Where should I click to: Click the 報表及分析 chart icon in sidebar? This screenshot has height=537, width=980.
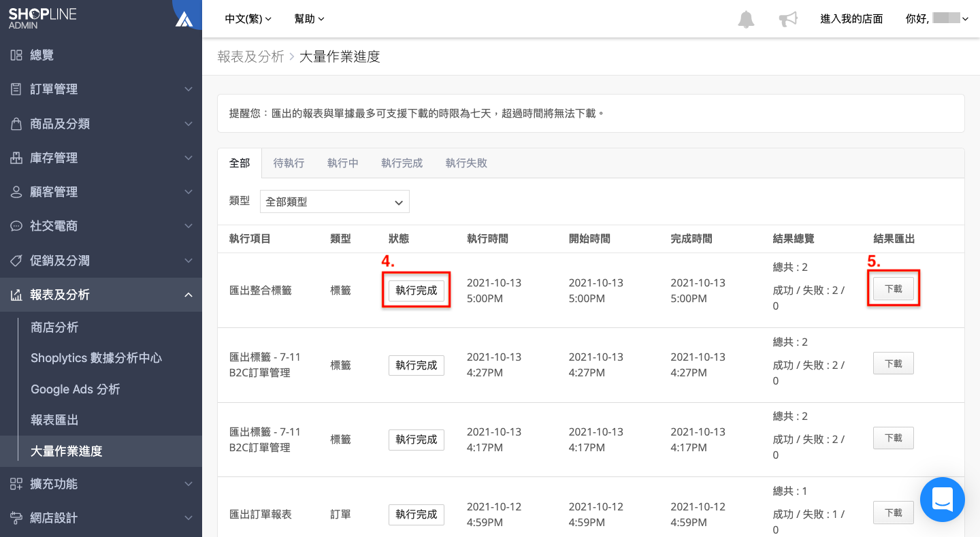coord(16,295)
